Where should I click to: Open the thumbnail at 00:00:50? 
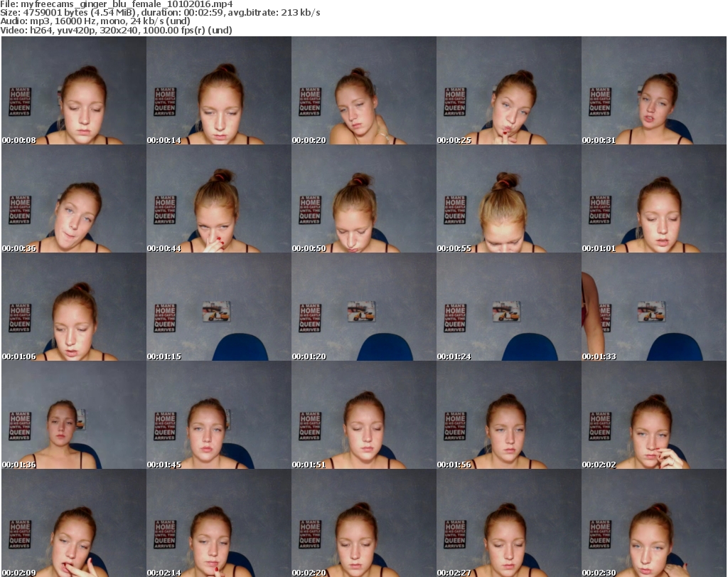point(363,198)
